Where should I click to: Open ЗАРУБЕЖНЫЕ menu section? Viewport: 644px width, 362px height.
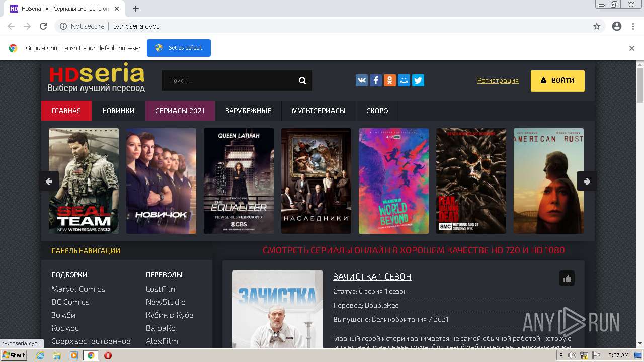[x=248, y=111]
